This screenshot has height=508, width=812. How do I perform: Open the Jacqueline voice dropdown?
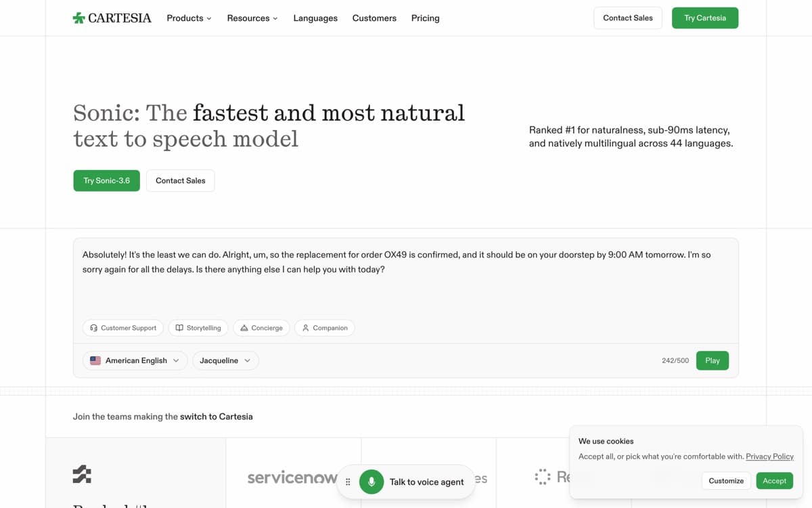(225, 360)
